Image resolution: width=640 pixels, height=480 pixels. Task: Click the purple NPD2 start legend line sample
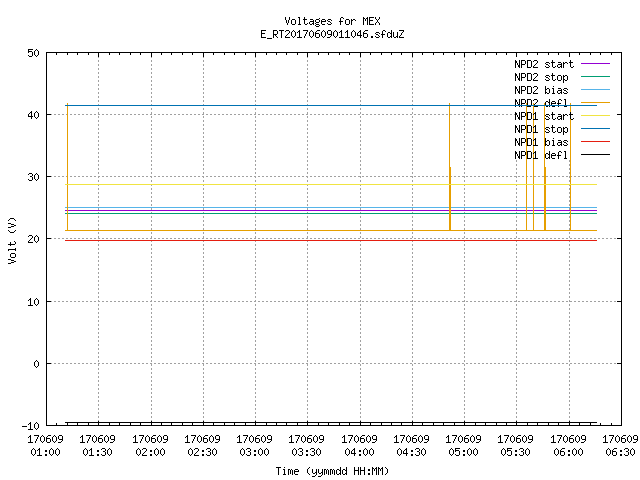[595, 64]
